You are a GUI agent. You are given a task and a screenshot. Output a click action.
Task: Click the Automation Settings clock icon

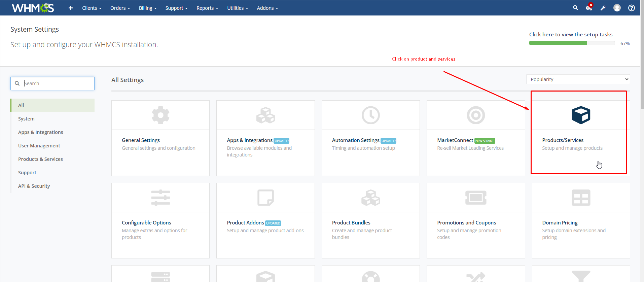pyautogui.click(x=370, y=115)
